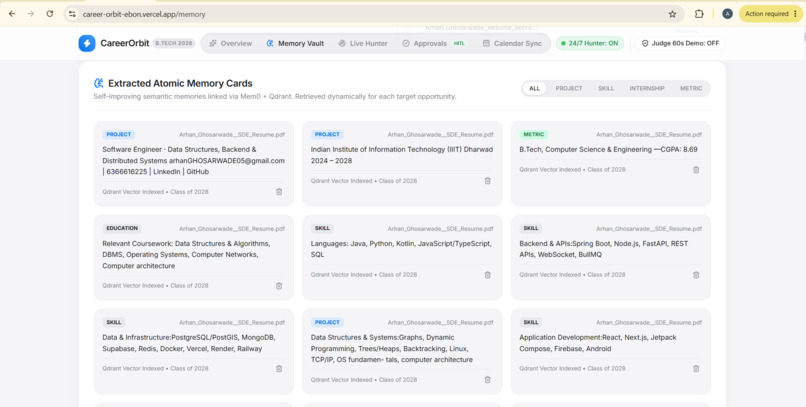Open site information icon in address bar

coord(72,14)
